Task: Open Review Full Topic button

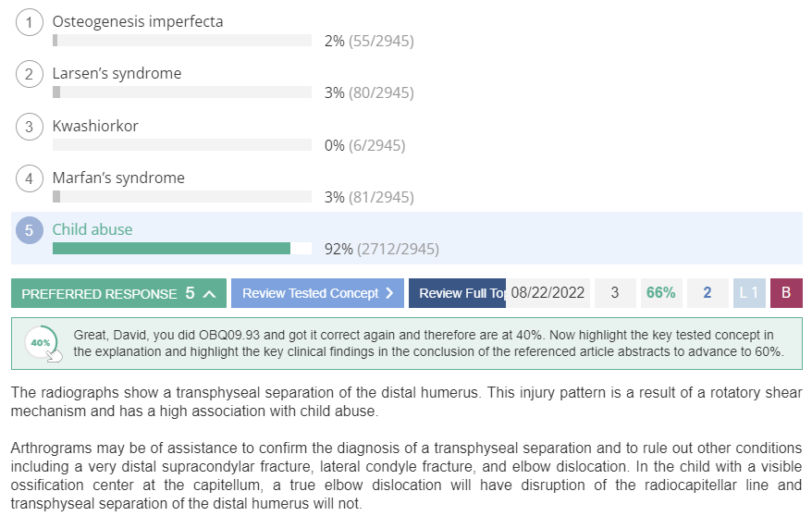Action: point(457,293)
